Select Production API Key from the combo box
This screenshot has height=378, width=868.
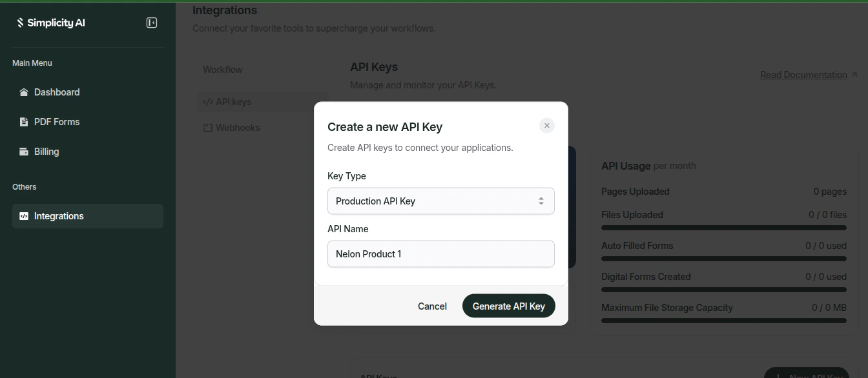(440, 201)
